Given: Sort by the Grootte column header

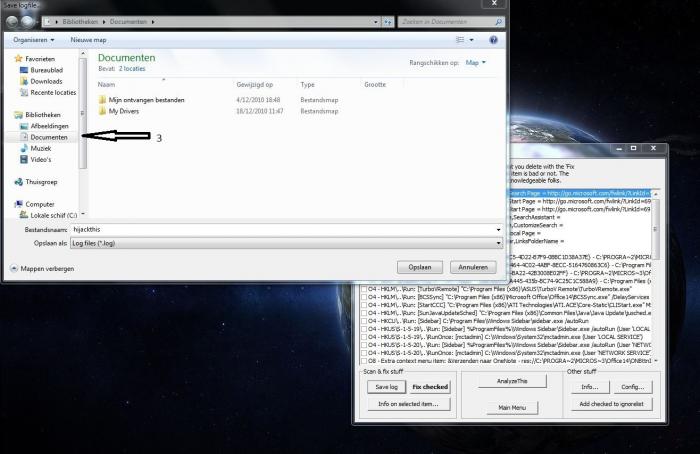Looking at the screenshot, I should click(x=375, y=84).
